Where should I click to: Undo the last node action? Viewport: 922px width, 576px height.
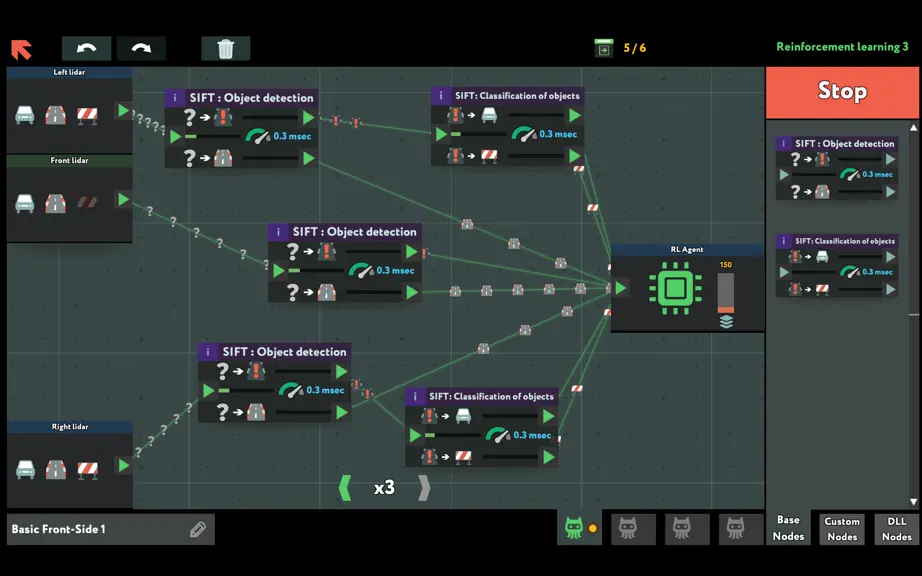(86, 48)
